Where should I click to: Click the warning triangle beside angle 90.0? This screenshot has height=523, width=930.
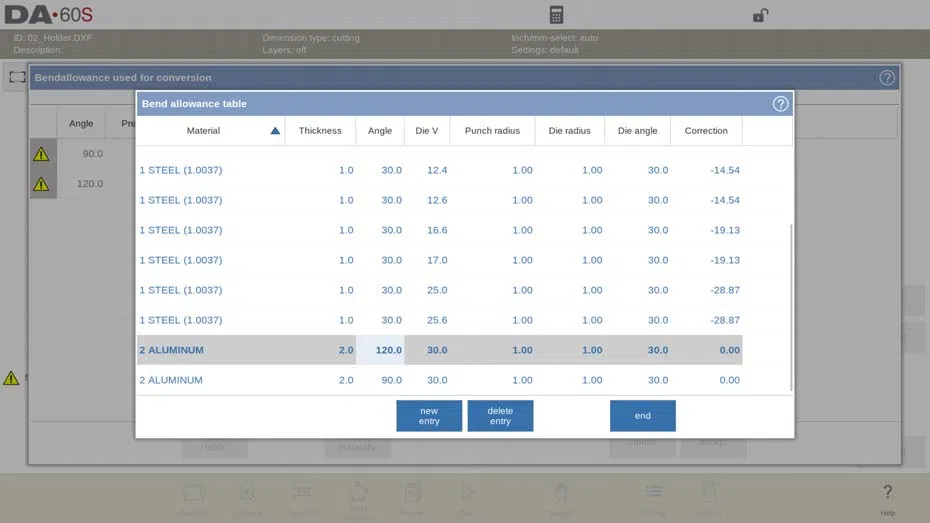point(41,154)
